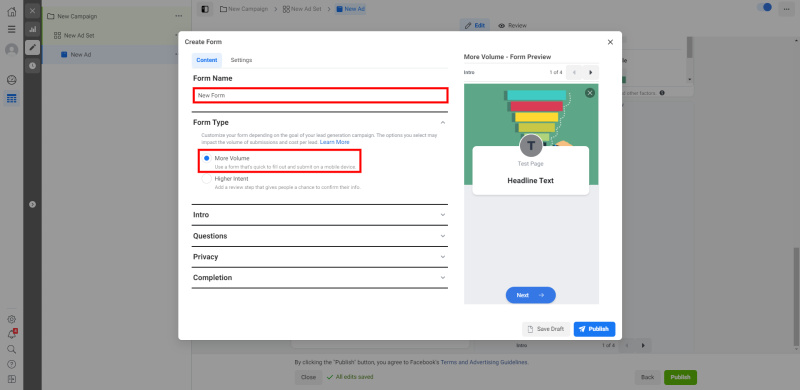Click the Form Name input field

click(320, 95)
